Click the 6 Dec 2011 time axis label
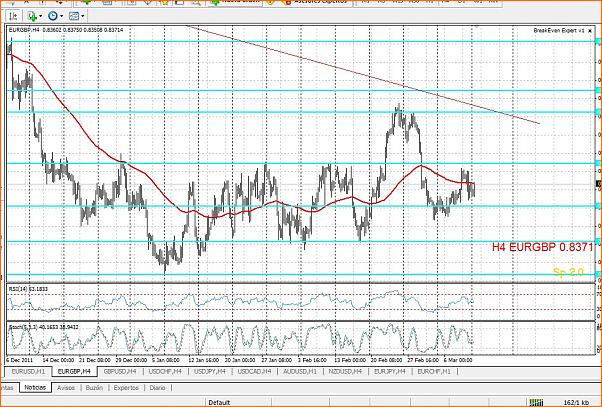Image resolution: width=602 pixels, height=407 pixels. coord(20,360)
